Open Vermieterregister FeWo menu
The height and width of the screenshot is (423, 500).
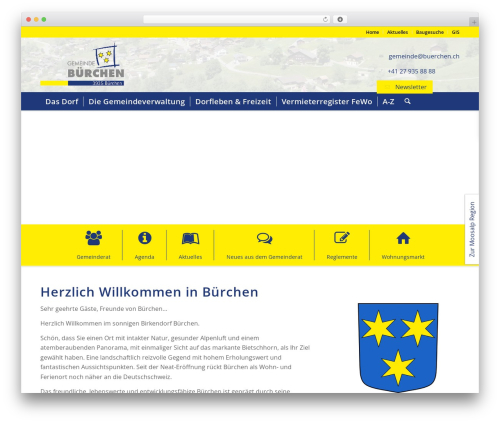pos(327,102)
